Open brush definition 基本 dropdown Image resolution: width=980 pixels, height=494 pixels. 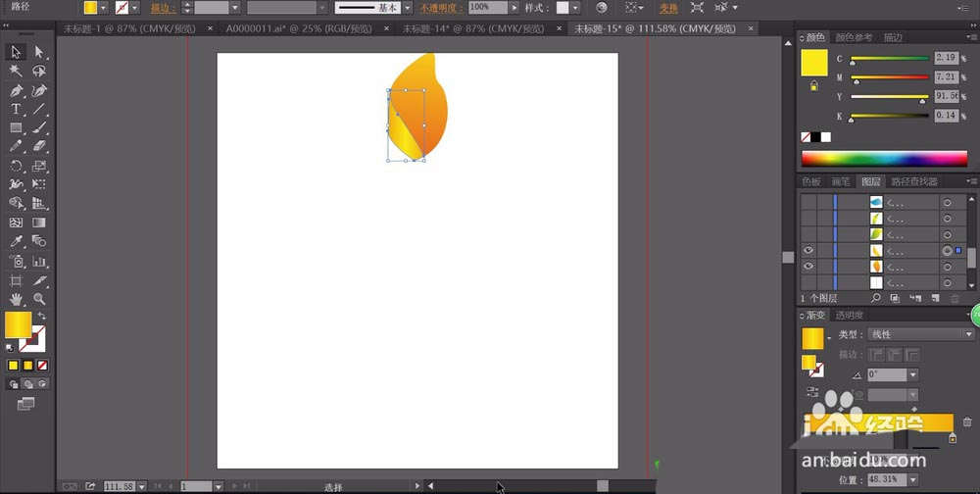[x=408, y=8]
